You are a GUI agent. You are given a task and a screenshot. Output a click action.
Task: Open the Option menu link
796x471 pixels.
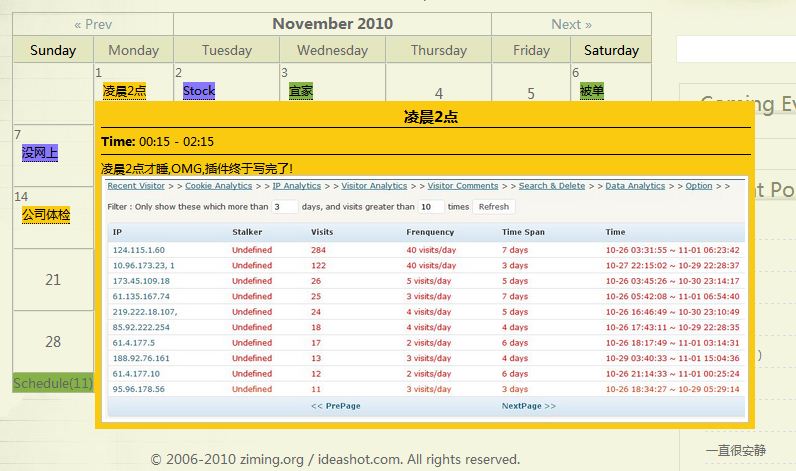coord(699,186)
